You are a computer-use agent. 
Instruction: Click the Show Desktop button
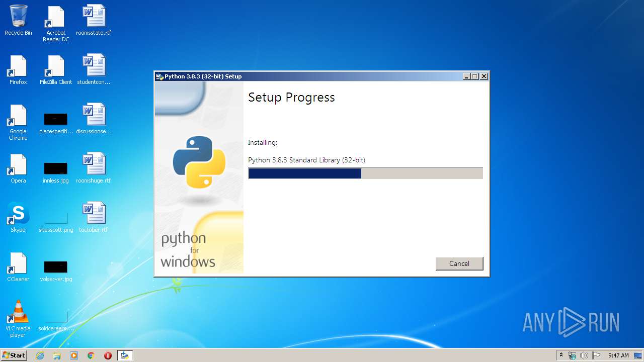point(639,355)
